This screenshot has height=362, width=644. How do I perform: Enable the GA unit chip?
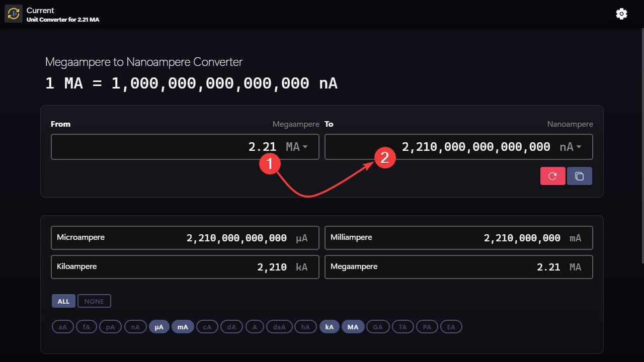pos(378,326)
